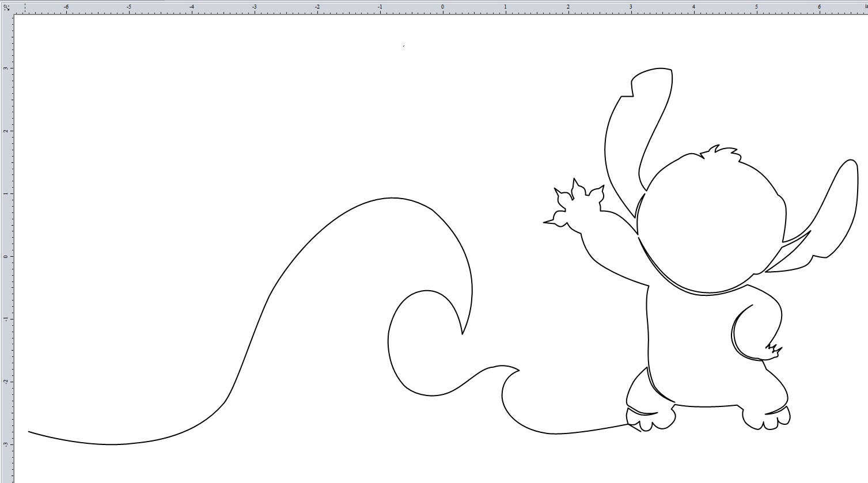The image size is (868, 483).
Task: Click the hair tuft on the head
Action: pyautogui.click(x=720, y=152)
